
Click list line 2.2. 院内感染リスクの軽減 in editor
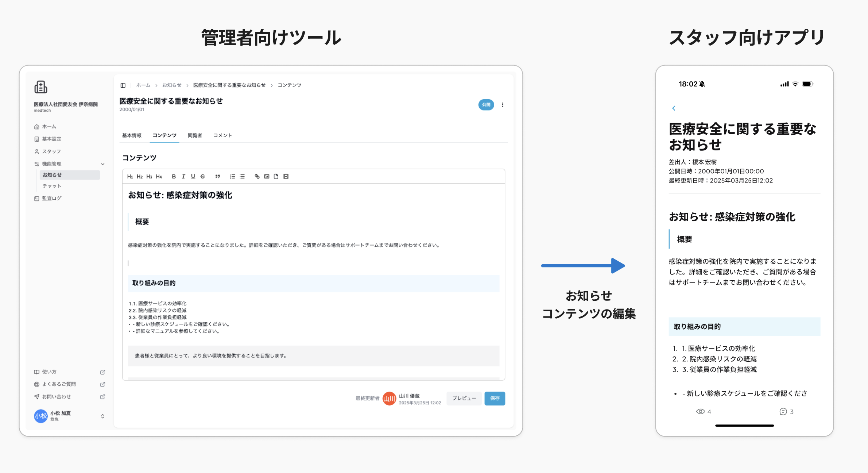click(x=158, y=311)
